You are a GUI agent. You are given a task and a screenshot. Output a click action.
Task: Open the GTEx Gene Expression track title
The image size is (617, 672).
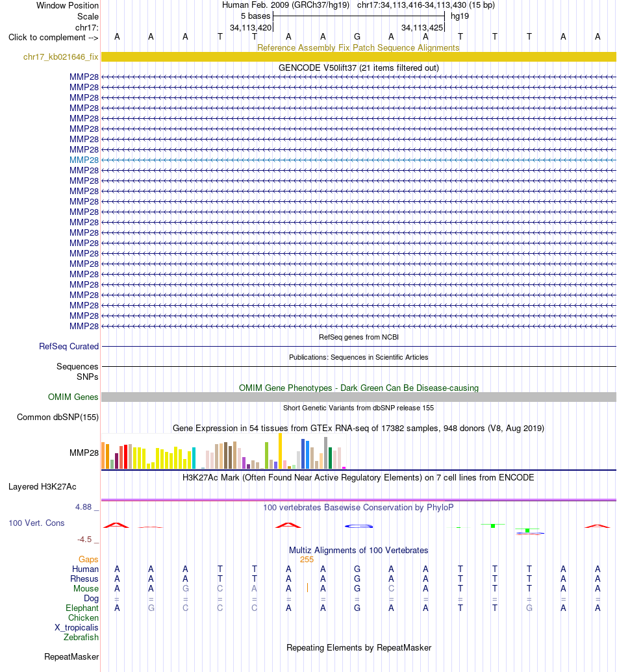point(358,428)
